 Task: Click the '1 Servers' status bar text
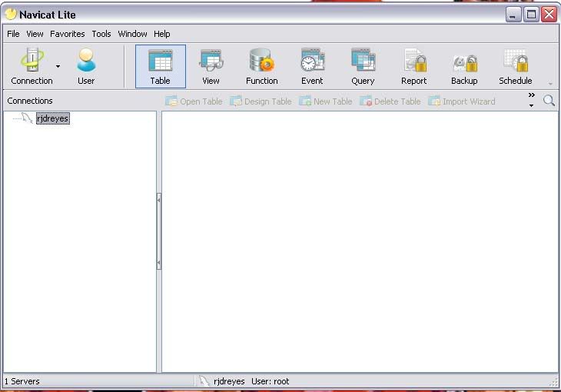pos(22,381)
